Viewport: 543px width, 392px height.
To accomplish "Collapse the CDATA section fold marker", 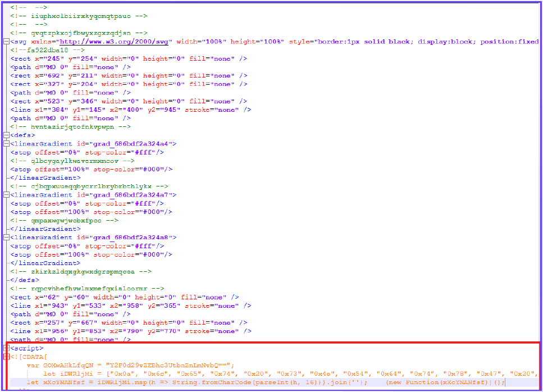I will [x=6, y=357].
